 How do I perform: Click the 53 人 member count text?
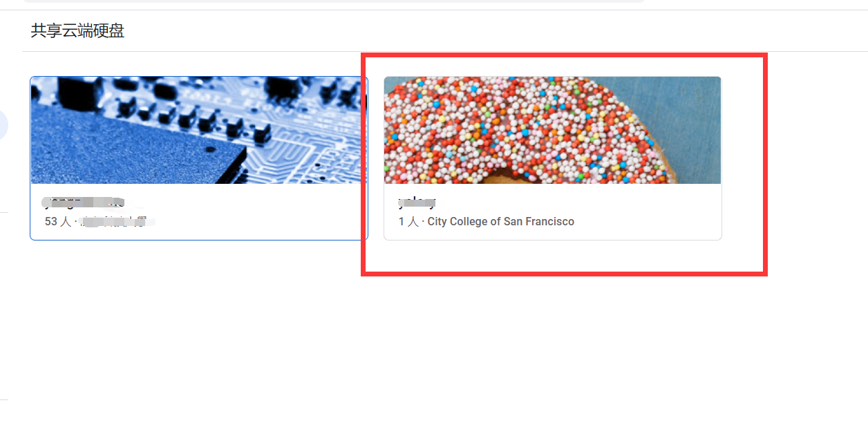click(x=58, y=222)
